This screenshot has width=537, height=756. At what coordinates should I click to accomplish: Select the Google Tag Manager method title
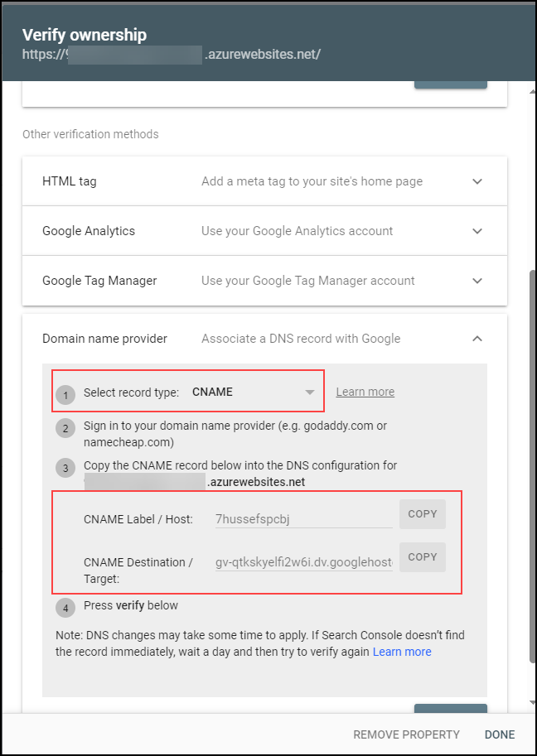tap(99, 281)
